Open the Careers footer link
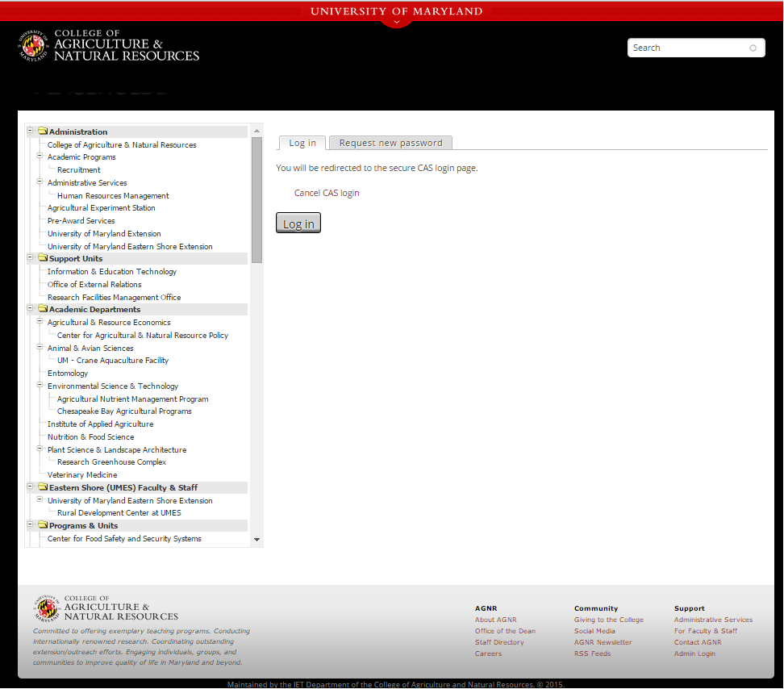Image resolution: width=784 pixels, height=689 pixels. [489, 654]
